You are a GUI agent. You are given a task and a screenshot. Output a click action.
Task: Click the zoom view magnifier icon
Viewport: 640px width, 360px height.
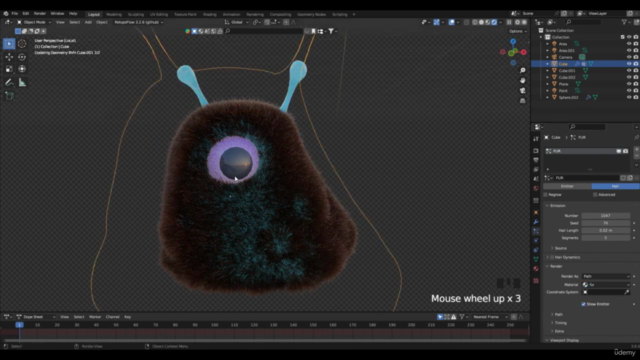[x=522, y=71]
